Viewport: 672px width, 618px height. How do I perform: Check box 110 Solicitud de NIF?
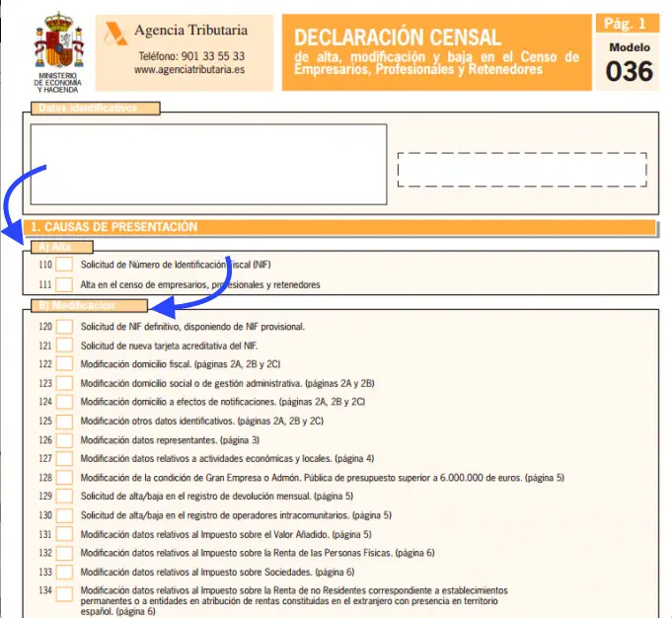[x=64, y=265]
